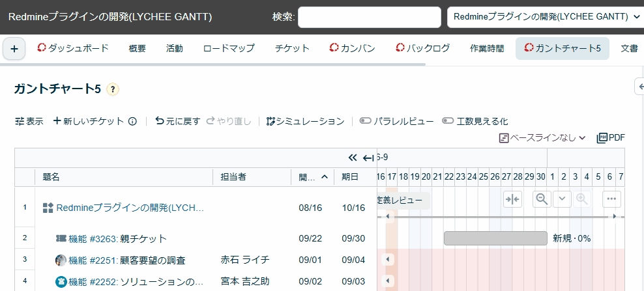Click the header project title text
Screen dimensions: 644x291
(x=110, y=17)
